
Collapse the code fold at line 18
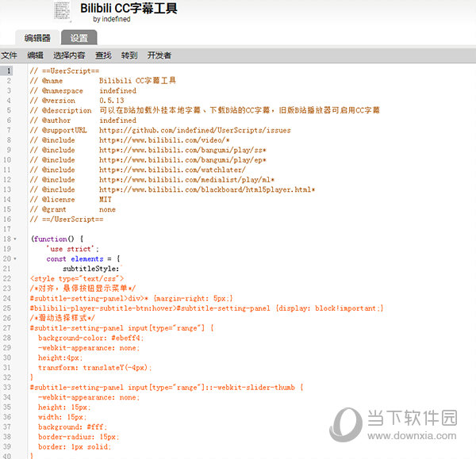click(x=15, y=239)
